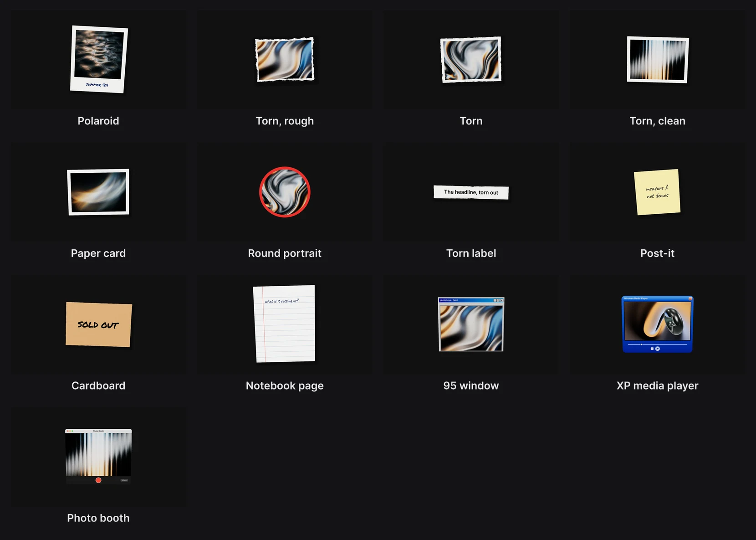Pick the XP media player frame
756x540 pixels.
pos(657,324)
